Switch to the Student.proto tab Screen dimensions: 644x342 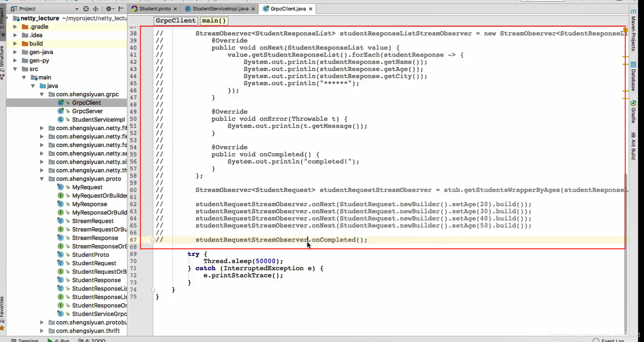(155, 9)
